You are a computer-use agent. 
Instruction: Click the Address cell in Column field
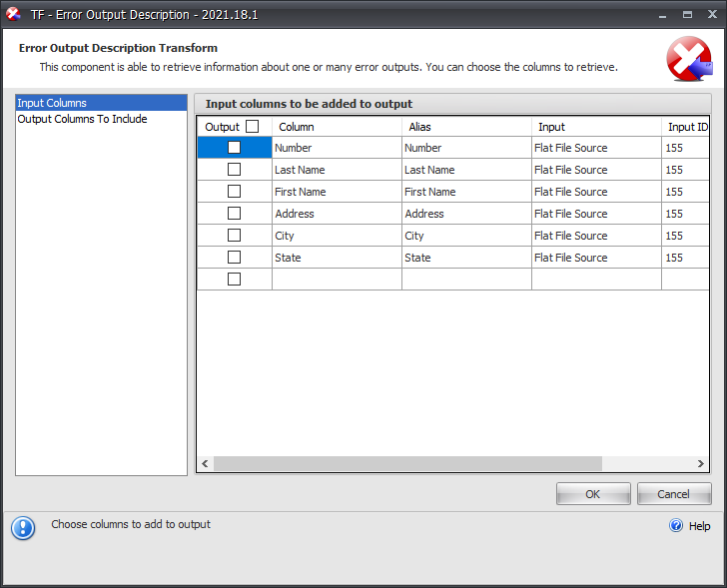click(337, 214)
